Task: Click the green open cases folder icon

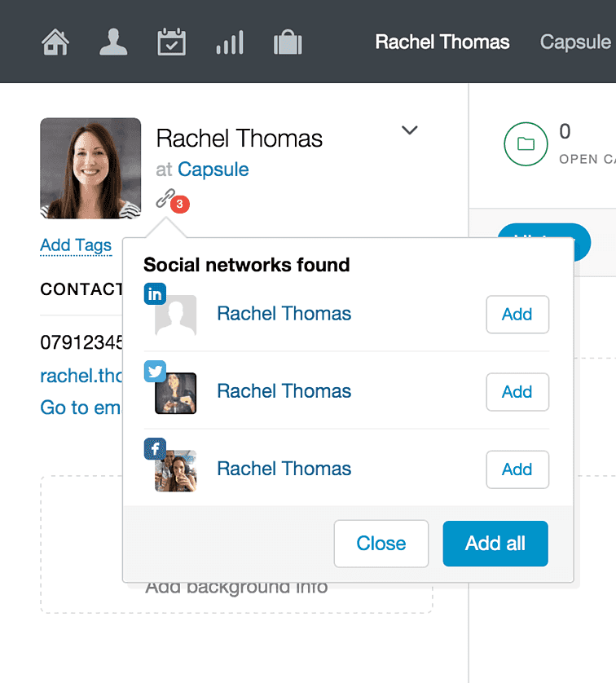Action: click(526, 143)
